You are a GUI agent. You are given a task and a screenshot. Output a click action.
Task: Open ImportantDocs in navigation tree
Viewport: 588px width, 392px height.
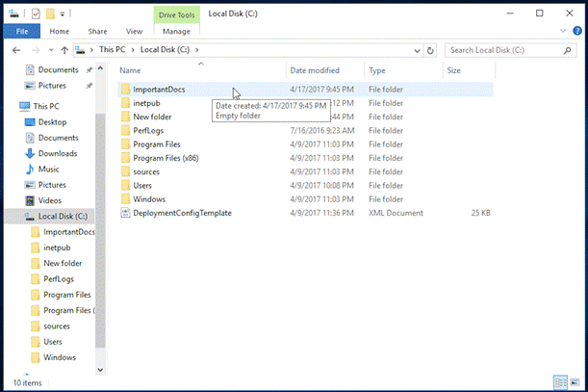pos(68,232)
